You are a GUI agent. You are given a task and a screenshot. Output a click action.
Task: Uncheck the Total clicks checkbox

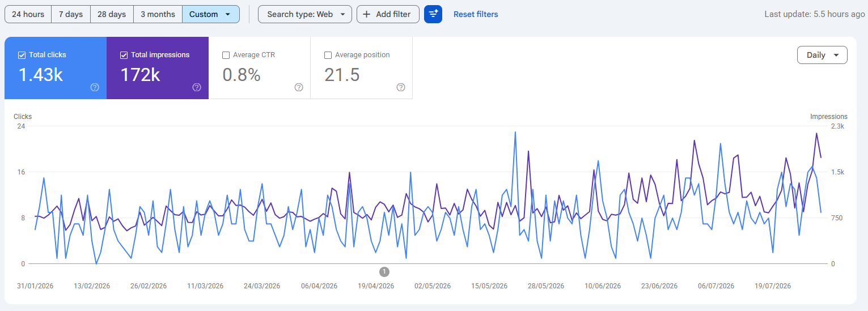22,55
